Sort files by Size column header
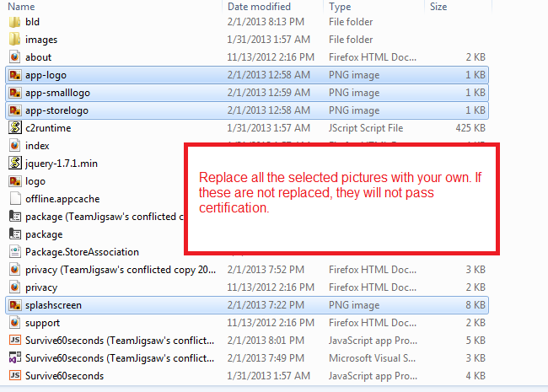This screenshot has width=548, height=392. (438, 6)
